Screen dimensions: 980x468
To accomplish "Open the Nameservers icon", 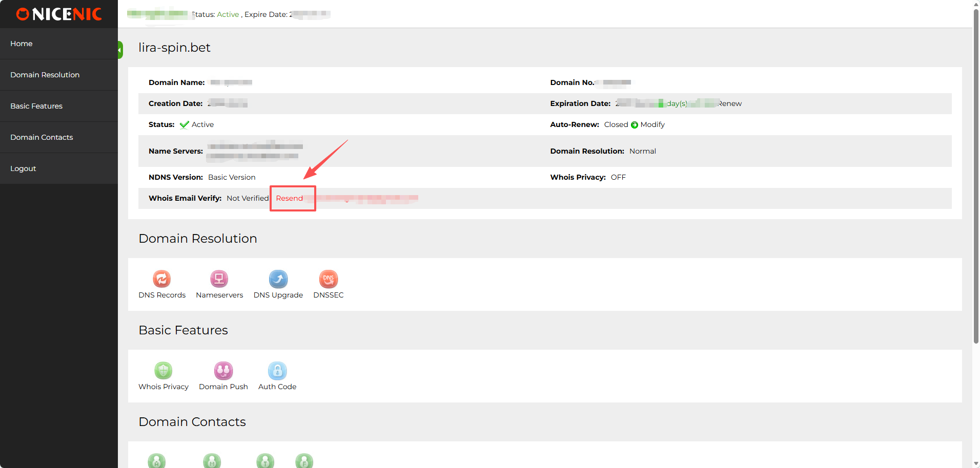I will tap(219, 279).
